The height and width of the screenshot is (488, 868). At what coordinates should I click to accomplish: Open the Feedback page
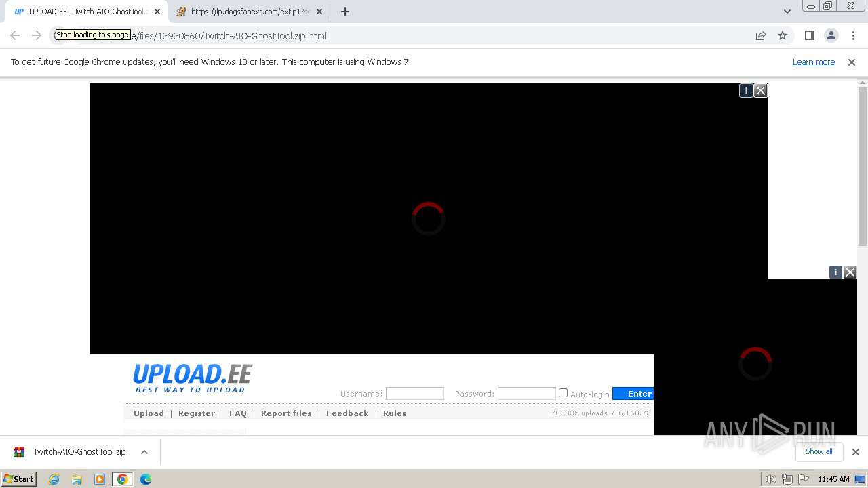pyautogui.click(x=347, y=413)
